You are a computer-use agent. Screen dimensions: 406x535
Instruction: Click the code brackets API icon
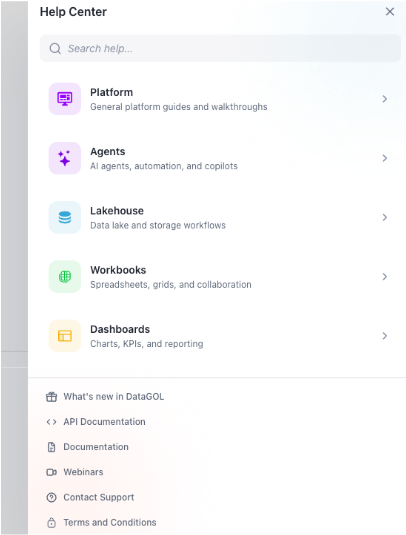pos(52,422)
